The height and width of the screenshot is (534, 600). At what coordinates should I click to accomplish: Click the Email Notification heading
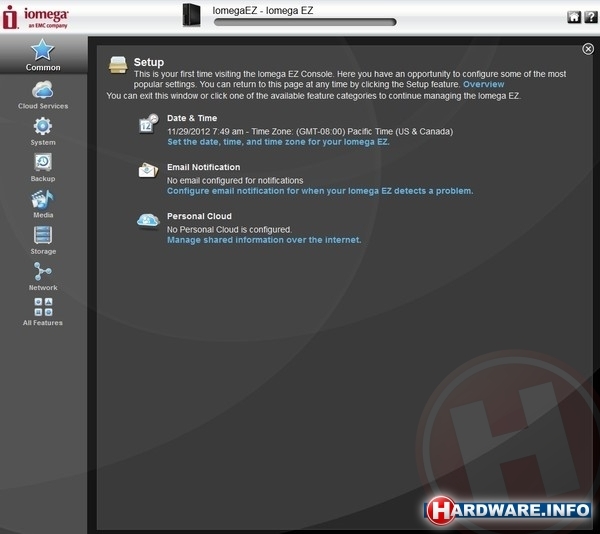pos(204,167)
